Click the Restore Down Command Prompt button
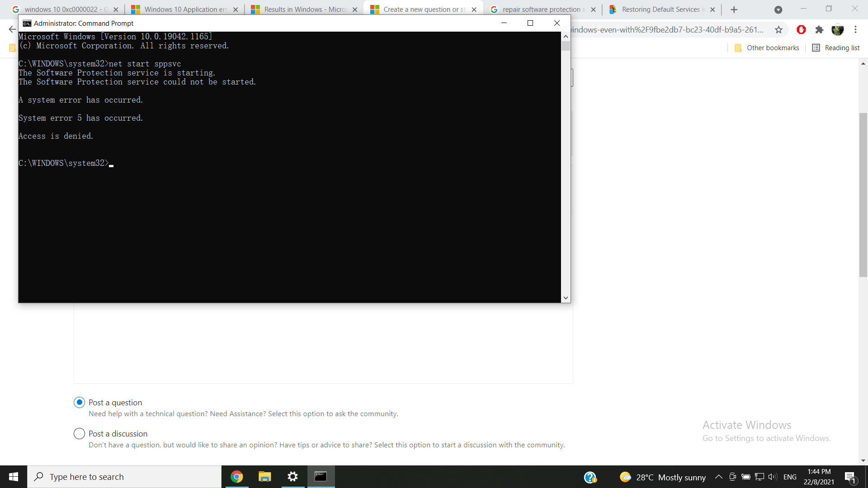The width and height of the screenshot is (868, 488). click(x=530, y=23)
